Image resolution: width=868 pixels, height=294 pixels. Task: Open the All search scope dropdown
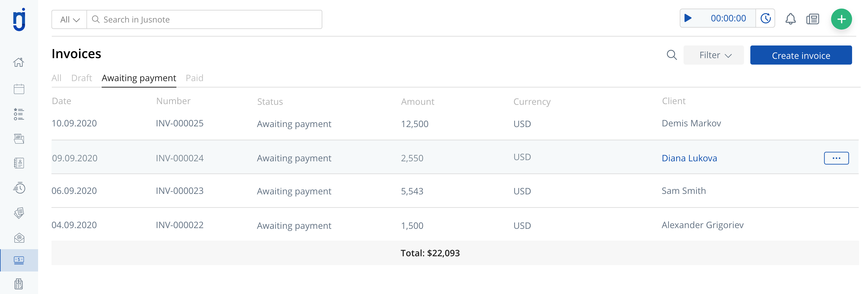pyautogui.click(x=69, y=19)
